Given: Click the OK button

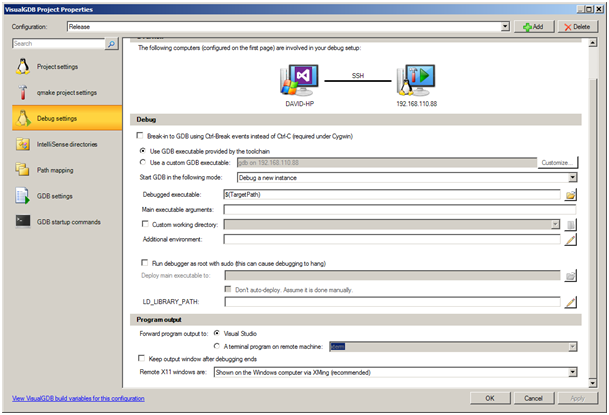Looking at the screenshot, I should coord(490,398).
